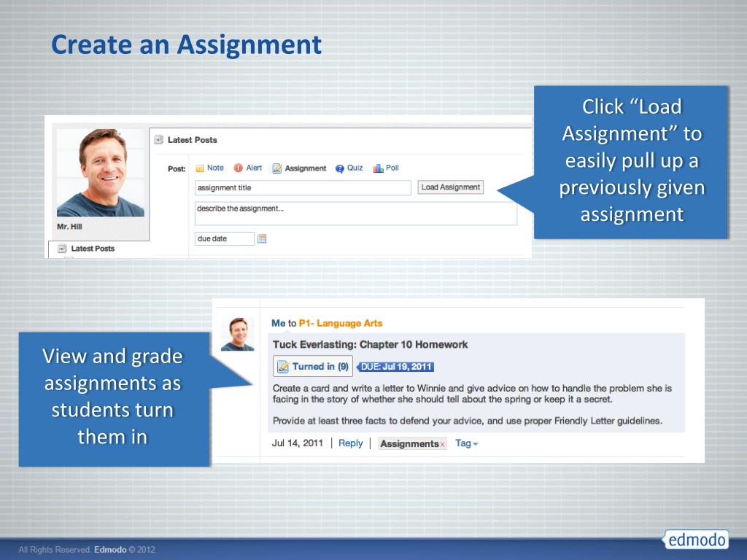This screenshot has height=560, width=747.
Task: Click the Mr. Hill name label
Action: (x=69, y=227)
